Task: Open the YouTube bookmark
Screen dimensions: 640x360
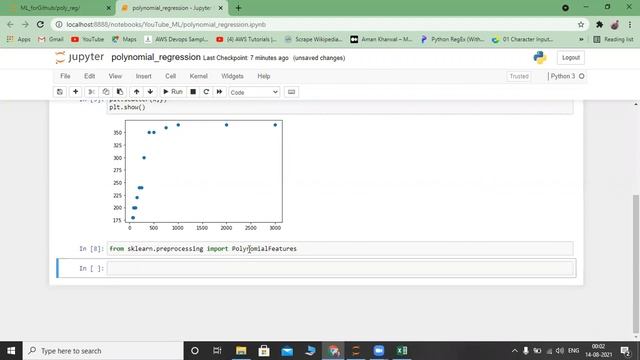Action: pos(87,39)
